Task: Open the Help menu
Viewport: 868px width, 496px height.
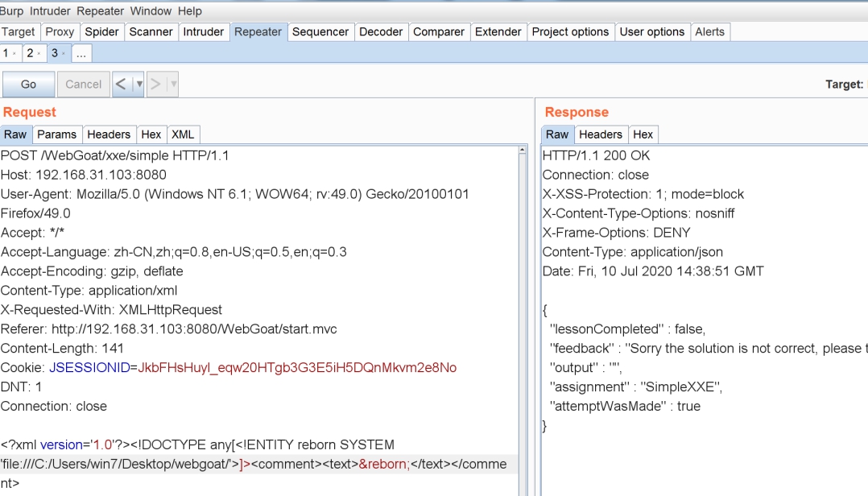Action: 189,11
